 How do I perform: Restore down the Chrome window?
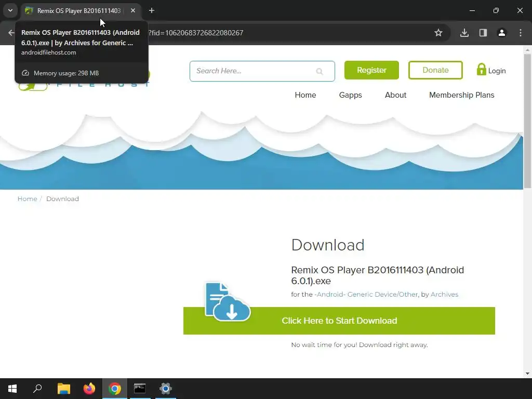point(496,10)
